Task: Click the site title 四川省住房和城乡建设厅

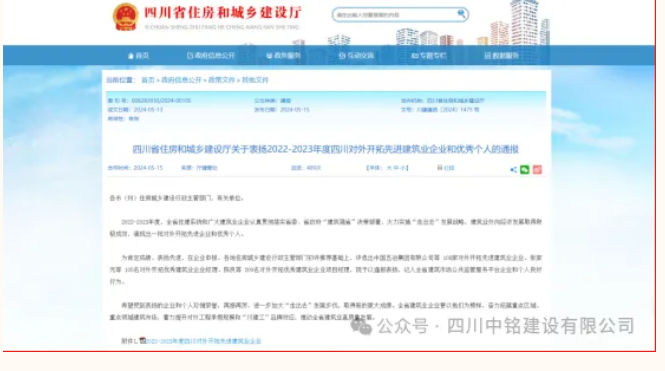Action: pos(222,12)
